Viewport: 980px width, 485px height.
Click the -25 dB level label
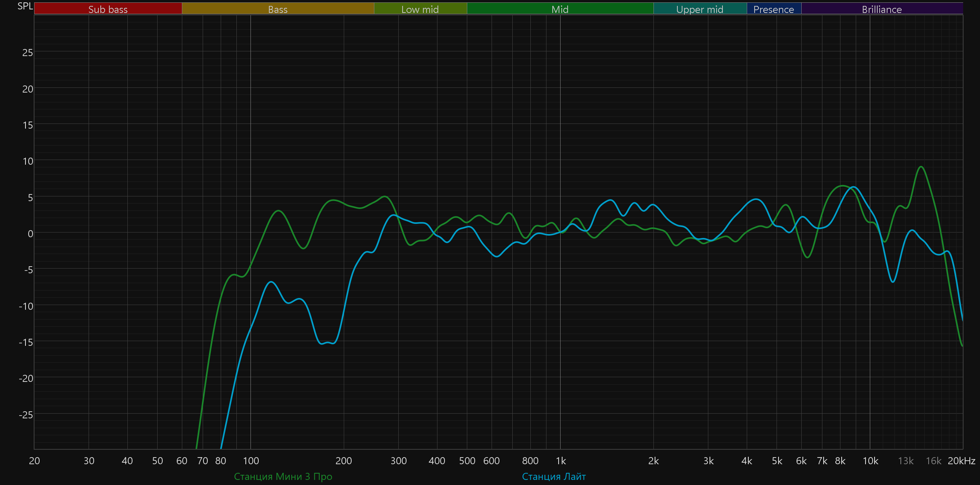point(26,415)
